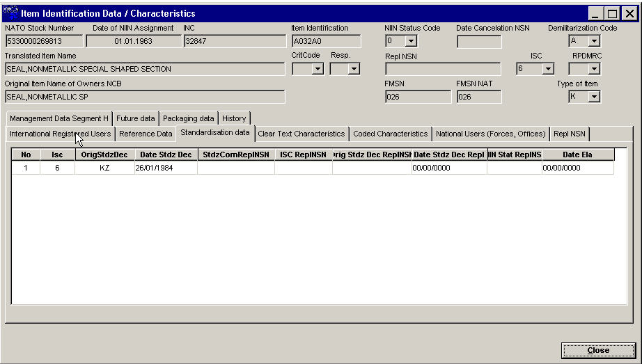Viewport: 642px width, 364px height.
Task: Click the Date Stdz Dec Repl column header
Action: click(x=449, y=155)
